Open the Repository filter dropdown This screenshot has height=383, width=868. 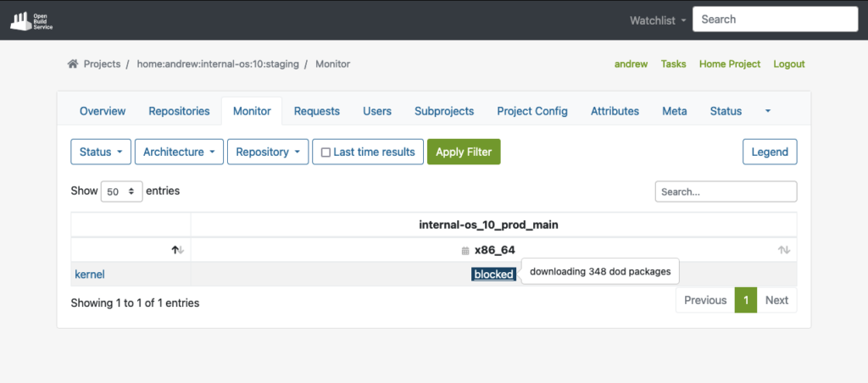[267, 153]
